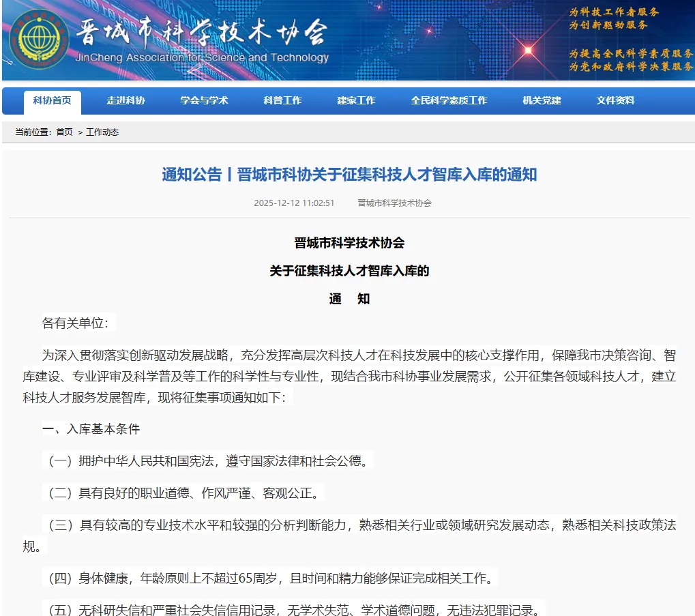Click the association globe logo emblem
Screen dimensions: 695x616
tap(39, 39)
